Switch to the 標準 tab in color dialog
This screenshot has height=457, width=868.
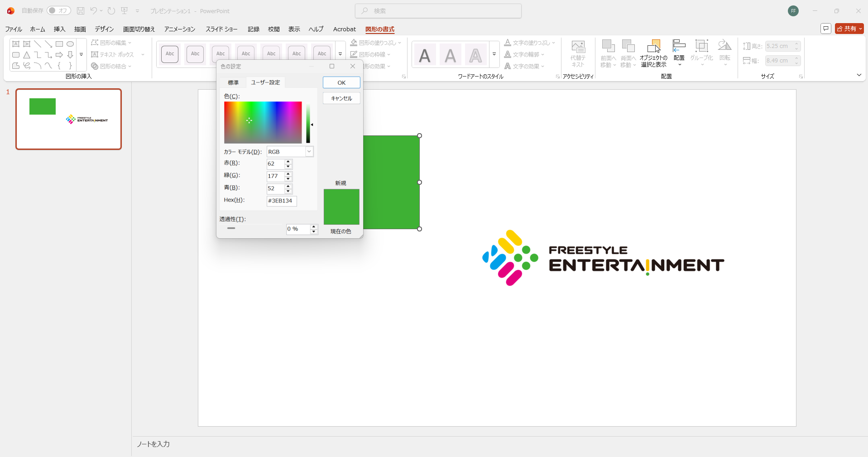pyautogui.click(x=233, y=82)
